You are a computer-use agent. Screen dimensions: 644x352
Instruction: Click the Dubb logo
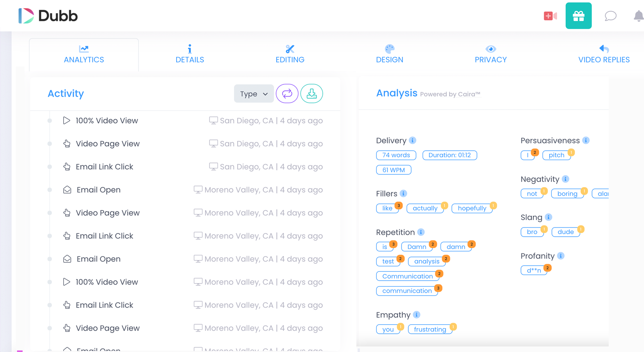48,16
